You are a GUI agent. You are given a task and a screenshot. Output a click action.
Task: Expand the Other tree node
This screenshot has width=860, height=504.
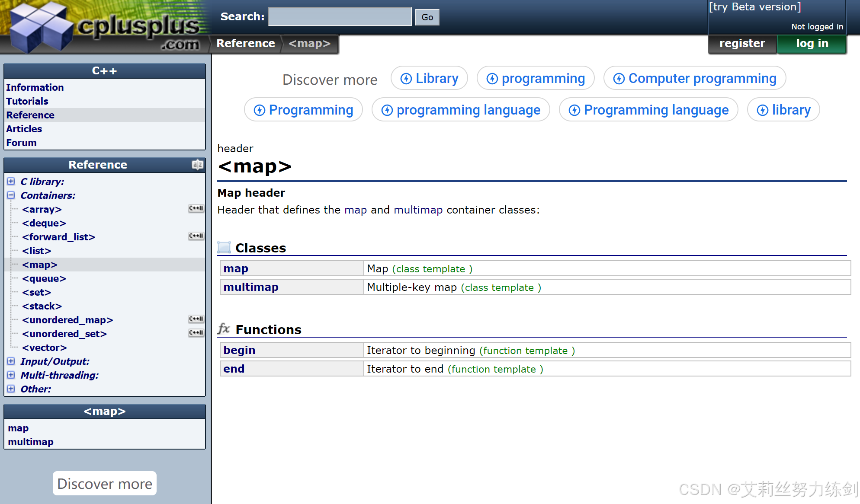pyautogui.click(x=11, y=389)
